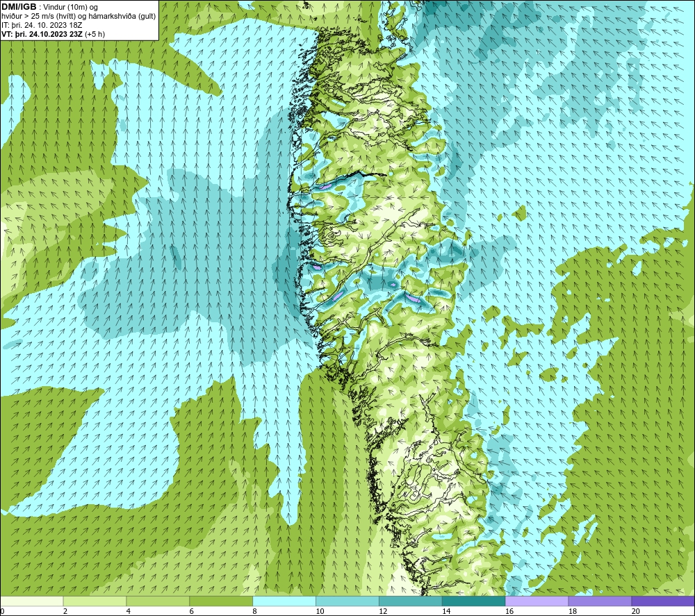Click the legend scale number 16

pos(509,611)
